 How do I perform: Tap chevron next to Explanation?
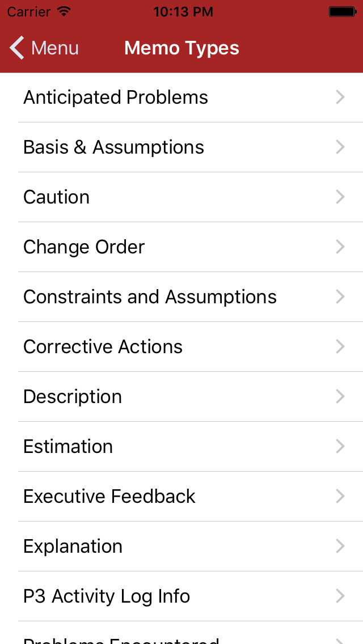[340, 546]
